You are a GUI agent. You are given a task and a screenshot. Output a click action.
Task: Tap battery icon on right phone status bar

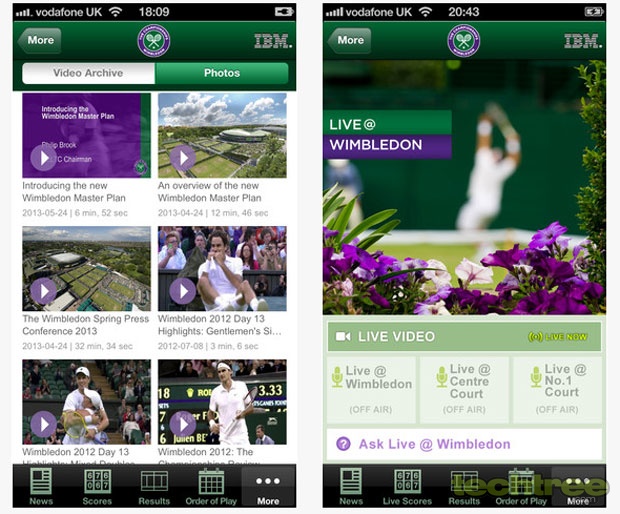(x=593, y=12)
